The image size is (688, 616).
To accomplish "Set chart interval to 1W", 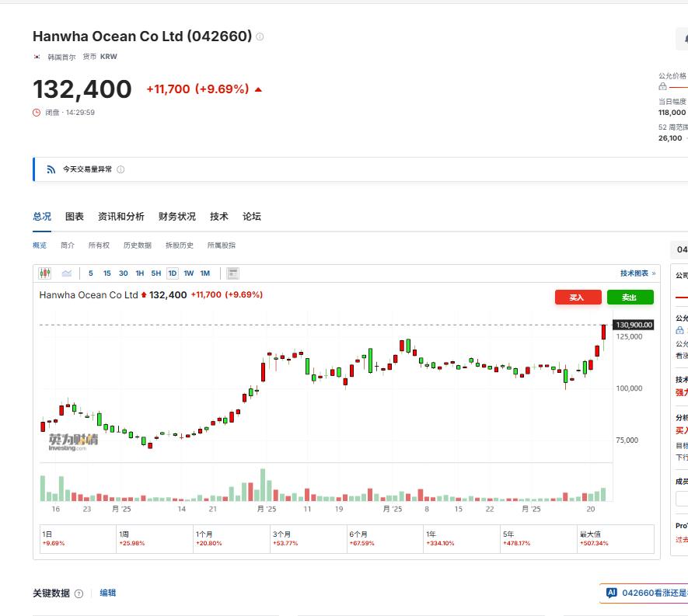I will pos(189,273).
